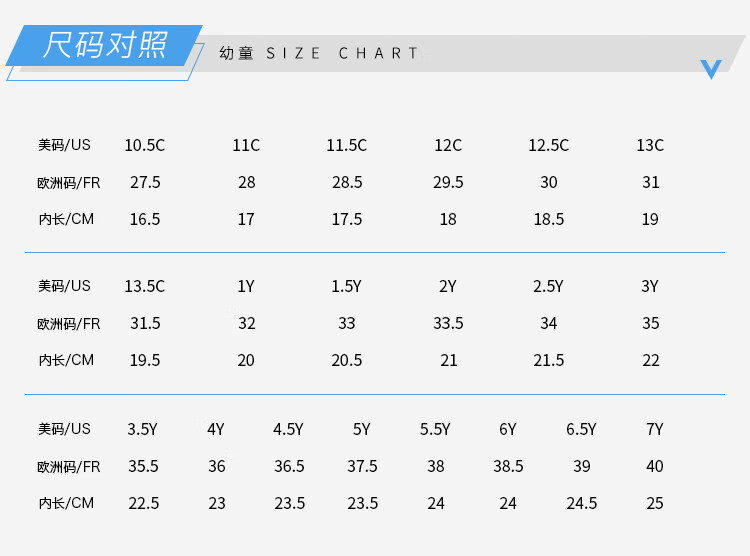Click the first 美码/US row label

point(64,145)
